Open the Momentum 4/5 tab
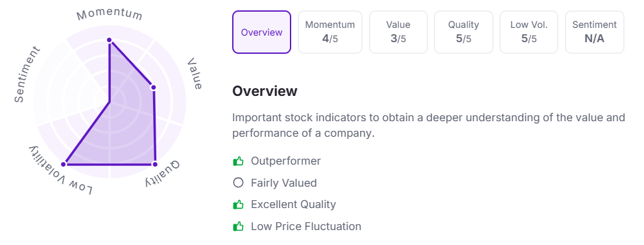Image resolution: width=644 pixels, height=245 pixels. coord(330,32)
